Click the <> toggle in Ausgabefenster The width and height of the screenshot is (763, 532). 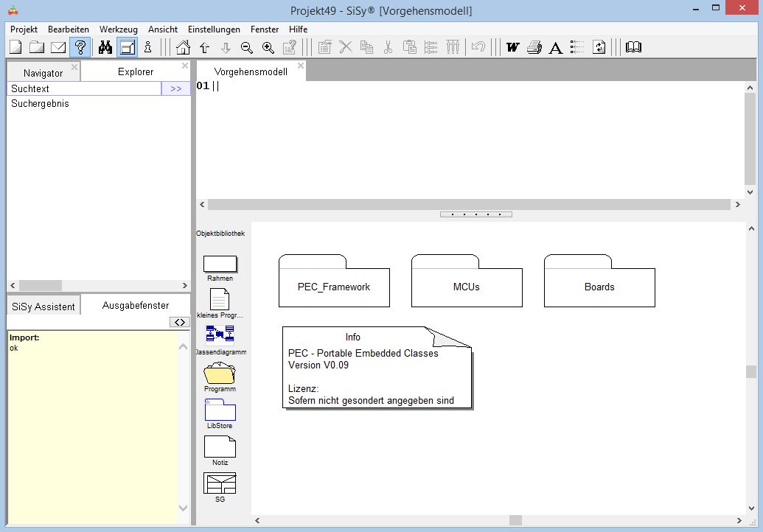point(179,322)
